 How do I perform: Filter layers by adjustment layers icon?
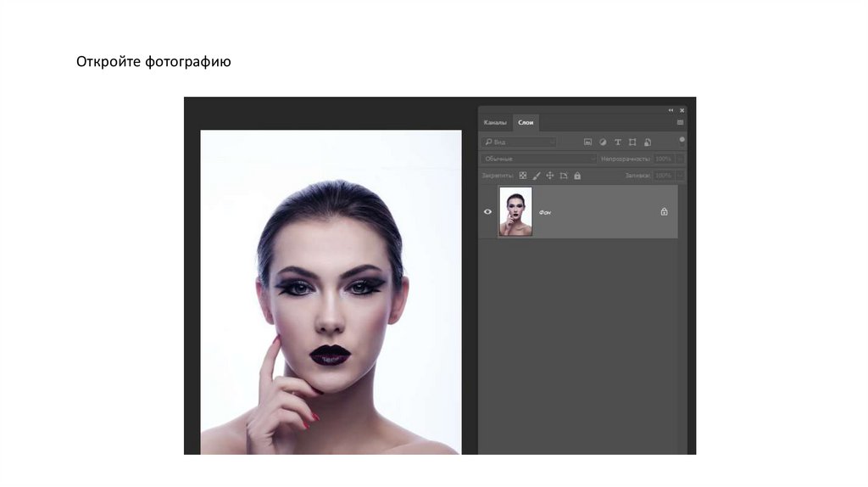tap(603, 143)
